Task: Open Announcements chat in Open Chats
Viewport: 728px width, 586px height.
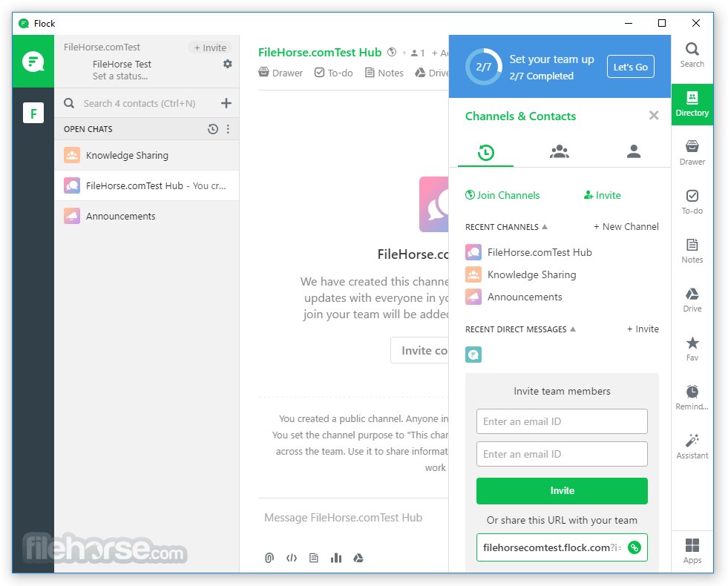Action: pos(147,216)
